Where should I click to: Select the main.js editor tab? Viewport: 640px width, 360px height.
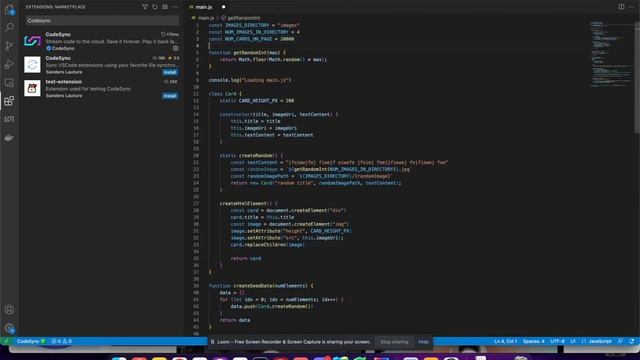(203, 7)
